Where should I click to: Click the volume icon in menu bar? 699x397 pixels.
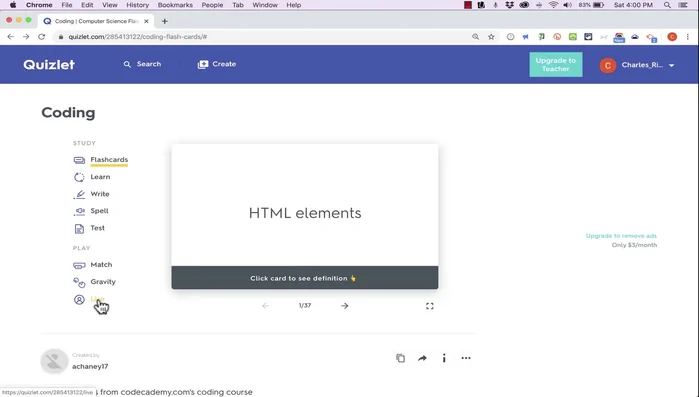pos(567,5)
